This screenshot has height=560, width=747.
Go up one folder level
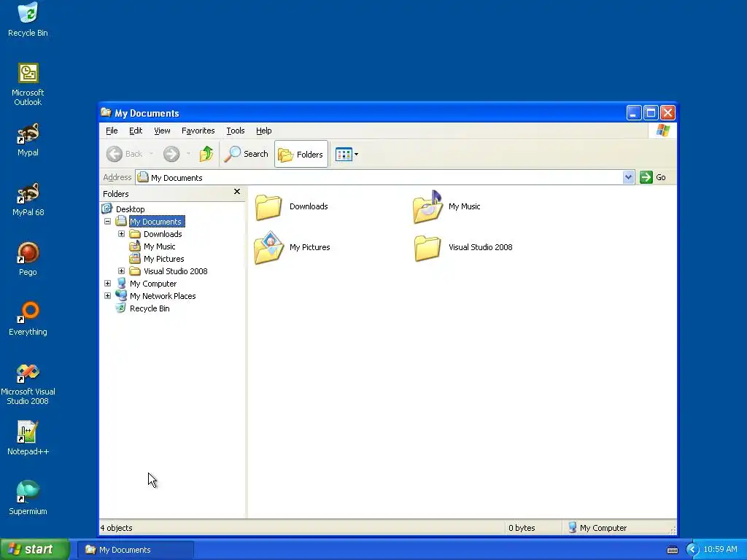pyautogui.click(x=206, y=154)
